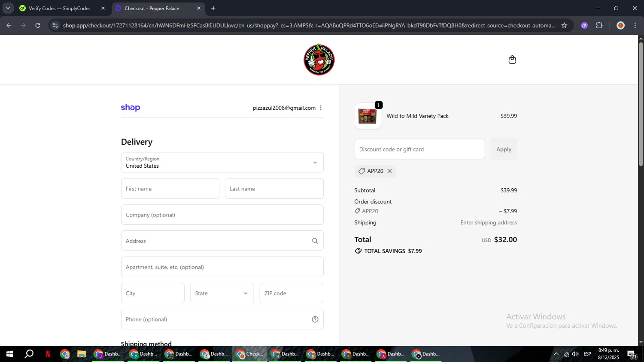The image size is (644, 362).
Task: Close the Verify Codes tab
Action: coord(103,8)
